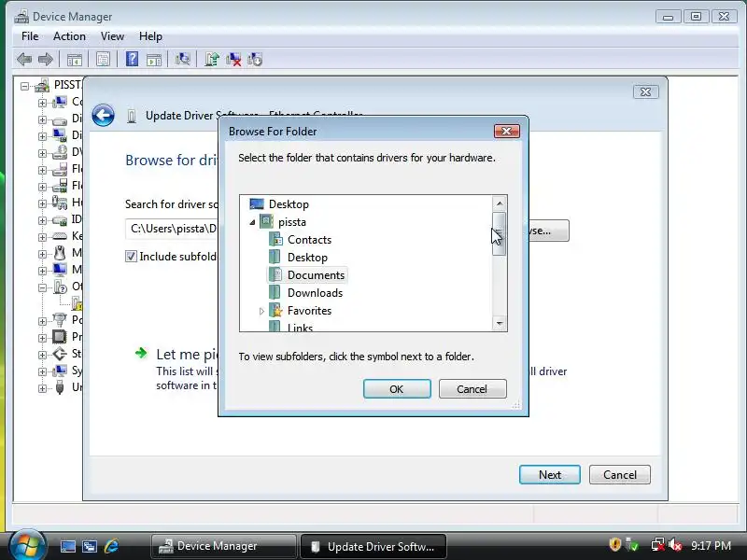The image size is (747, 560).
Task: Click the security shield tray icon
Action: [x=615, y=544]
